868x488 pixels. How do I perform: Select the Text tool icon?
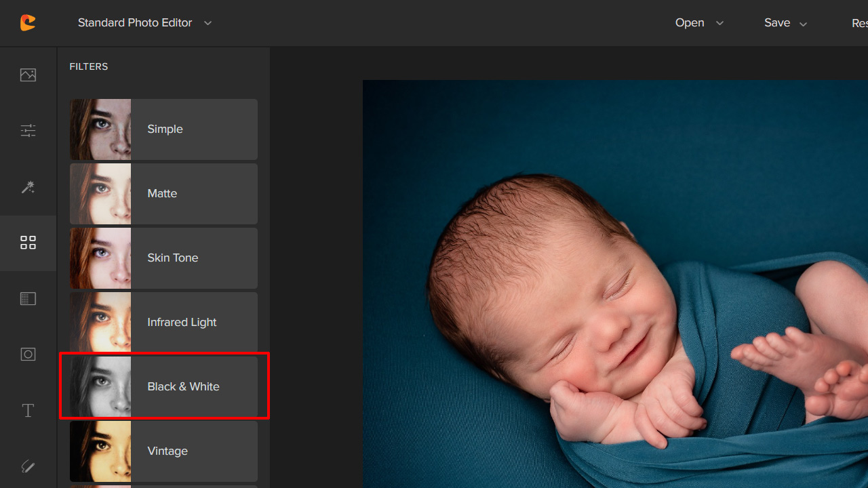(28, 411)
